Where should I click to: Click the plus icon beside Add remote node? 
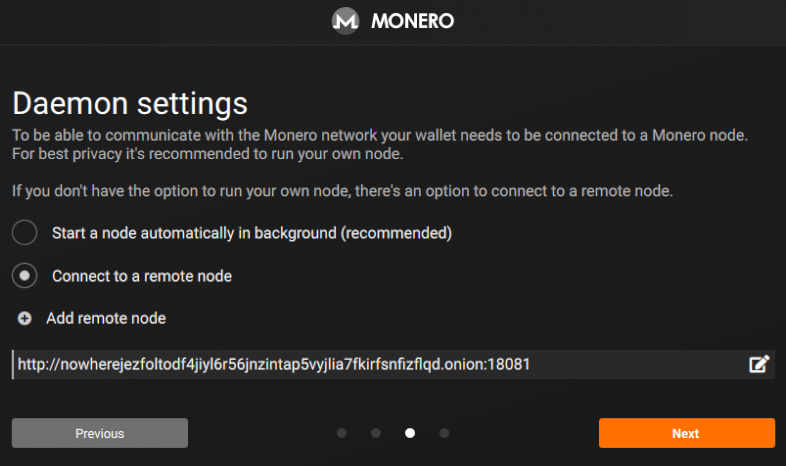[x=25, y=318]
